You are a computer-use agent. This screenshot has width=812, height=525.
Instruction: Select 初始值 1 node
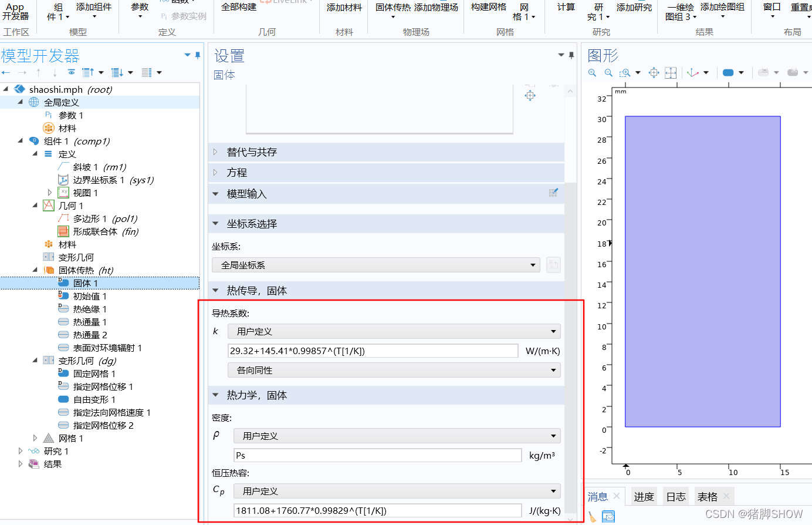click(x=90, y=296)
